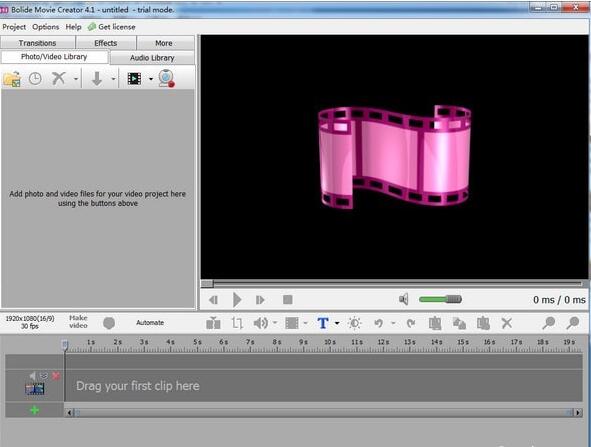Expand the film strip view dropdown arrow
This screenshot has width=591, height=447.
(151, 79)
